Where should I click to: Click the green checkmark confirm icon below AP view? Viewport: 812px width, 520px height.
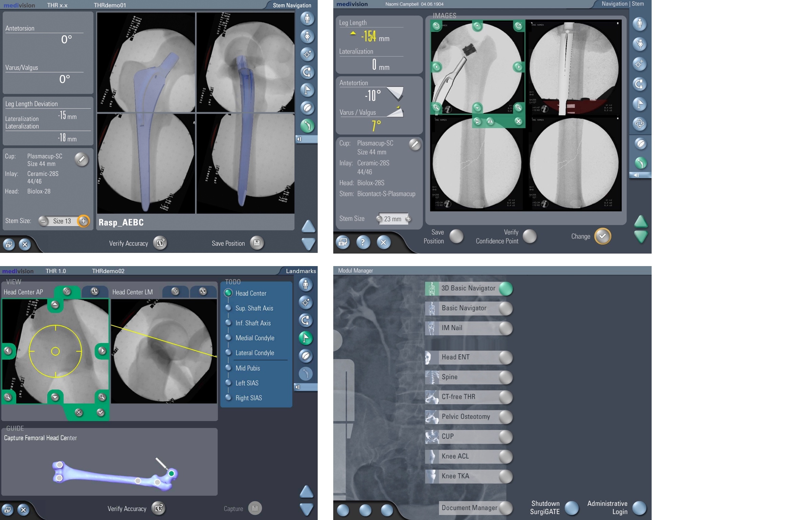click(x=100, y=412)
